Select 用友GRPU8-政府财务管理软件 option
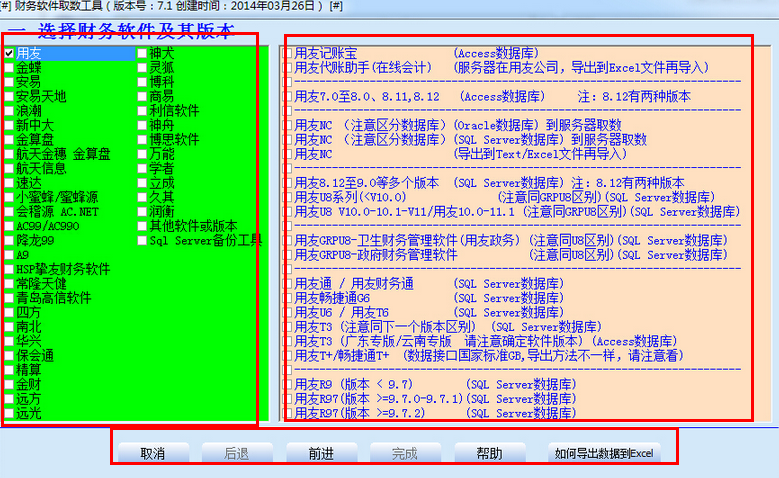Screen dimensions: 779x478 click(x=287, y=255)
